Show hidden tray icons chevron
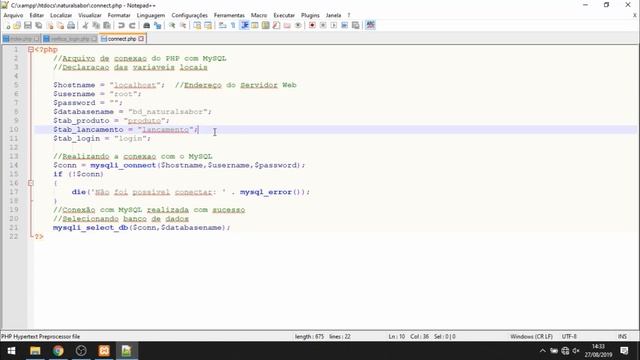 (x=542, y=351)
